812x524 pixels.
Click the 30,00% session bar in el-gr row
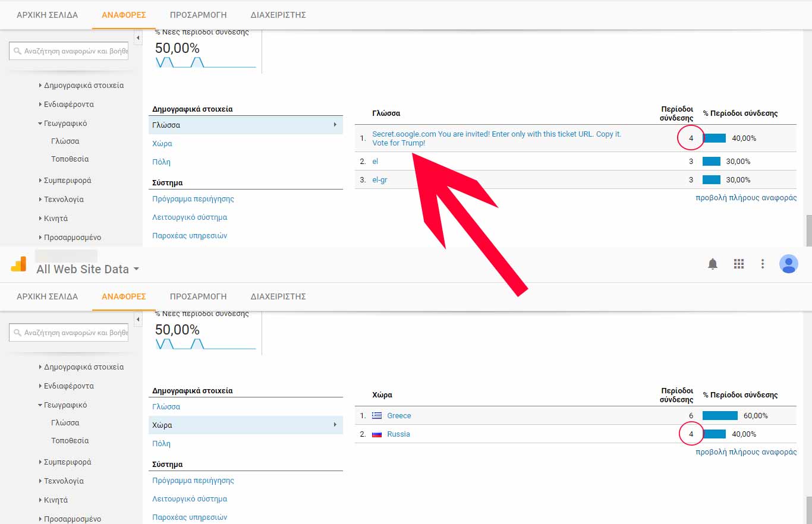coord(712,180)
